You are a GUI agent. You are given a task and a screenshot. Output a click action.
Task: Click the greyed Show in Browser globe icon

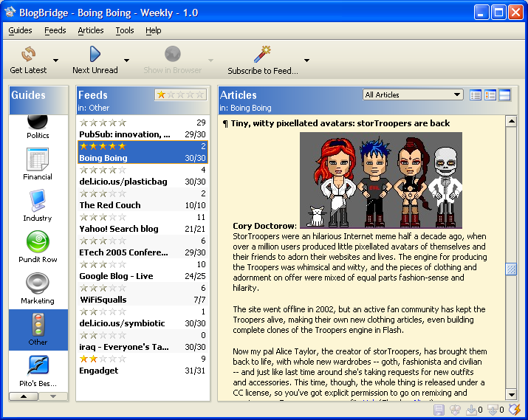click(172, 54)
